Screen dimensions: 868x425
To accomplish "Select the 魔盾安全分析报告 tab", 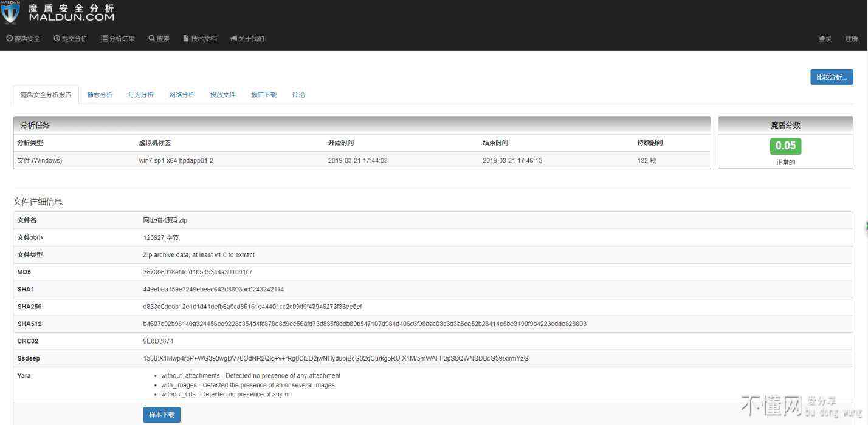I will 46,95.
